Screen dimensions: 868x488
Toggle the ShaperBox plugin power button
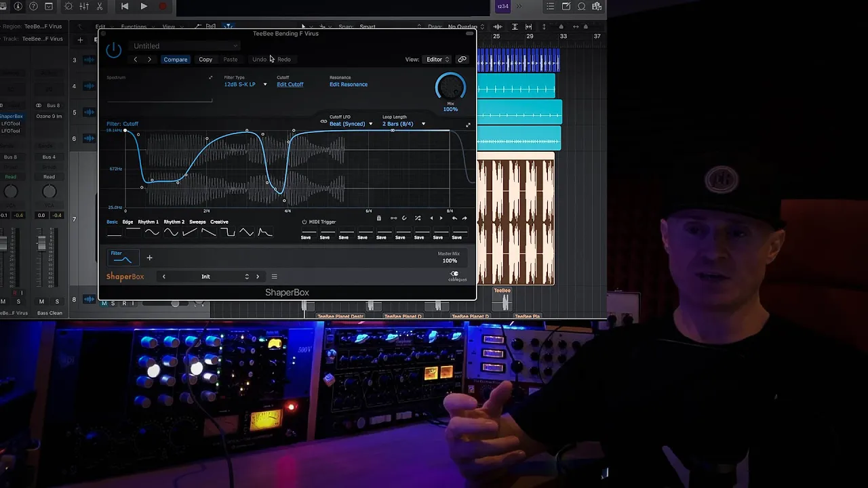(114, 49)
